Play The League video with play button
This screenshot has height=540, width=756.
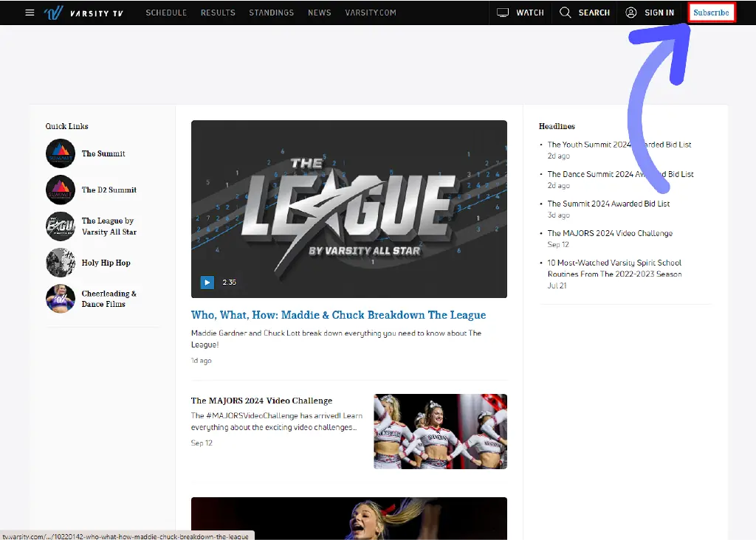point(207,283)
